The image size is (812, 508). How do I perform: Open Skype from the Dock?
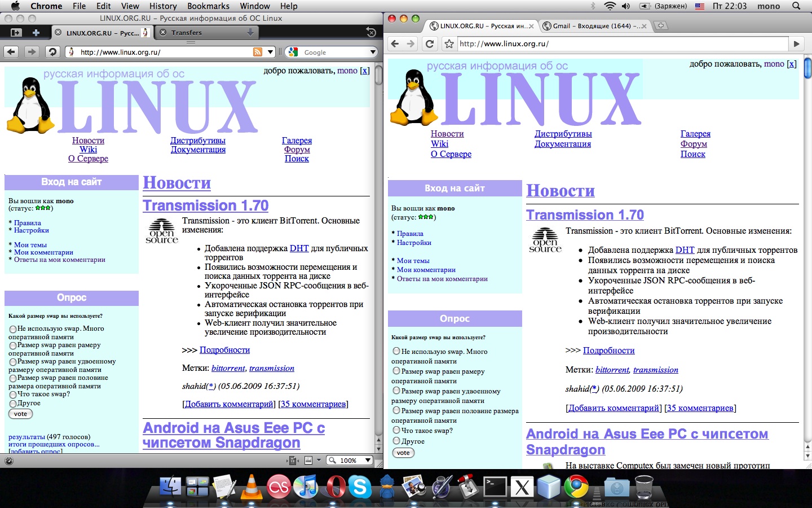(x=359, y=486)
